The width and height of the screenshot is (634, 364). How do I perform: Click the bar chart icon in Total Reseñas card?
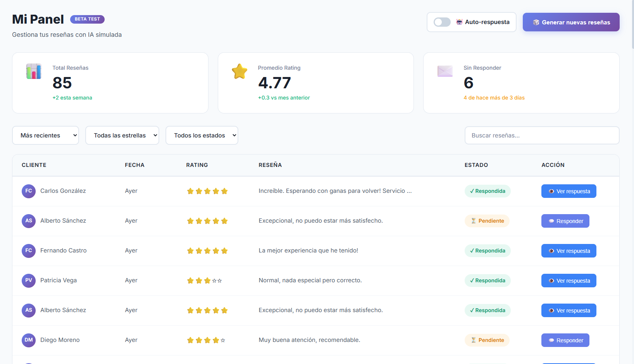click(34, 72)
